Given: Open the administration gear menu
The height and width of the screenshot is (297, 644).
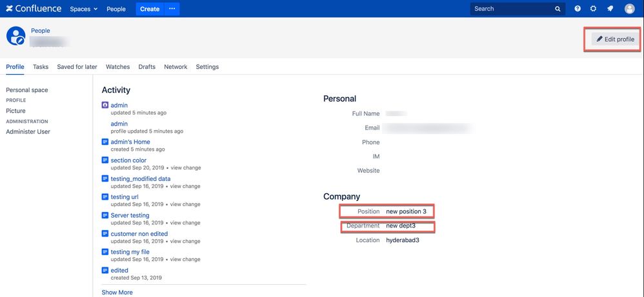Looking at the screenshot, I should coord(594,8).
